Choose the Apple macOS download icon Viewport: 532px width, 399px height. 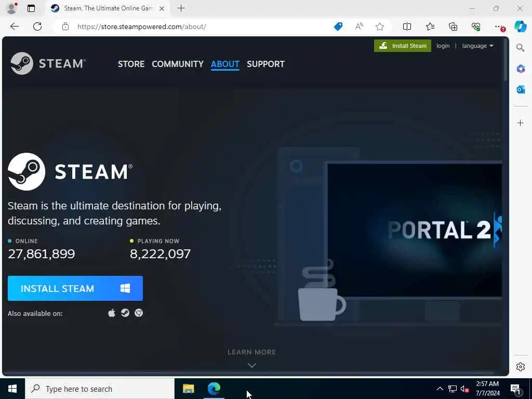pos(112,313)
